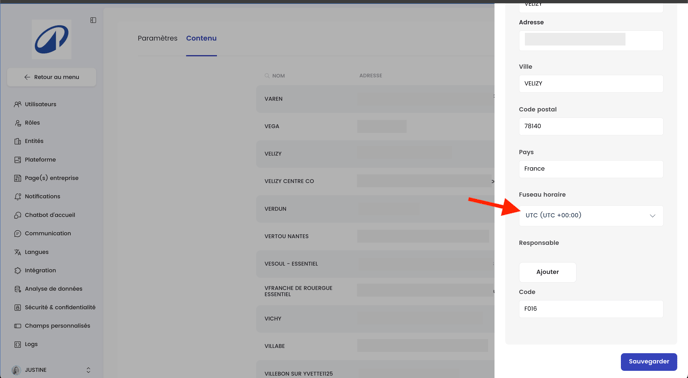The height and width of the screenshot is (378, 688).
Task: Click the JUSTINE user avatar
Action: (x=16, y=370)
